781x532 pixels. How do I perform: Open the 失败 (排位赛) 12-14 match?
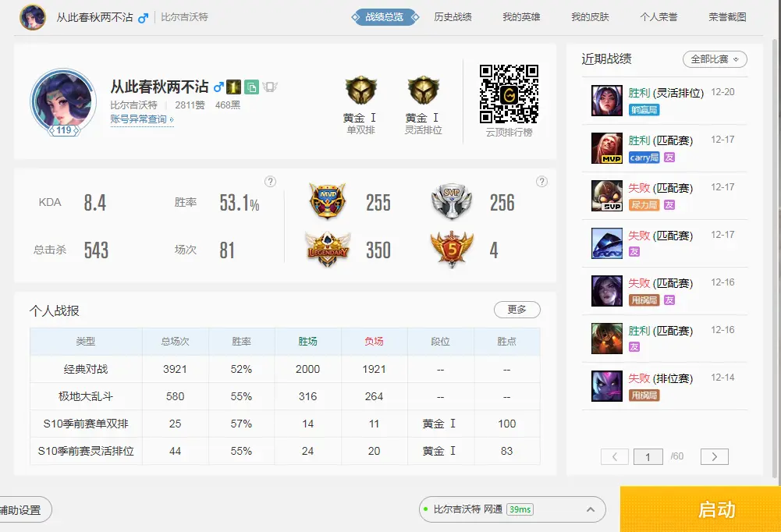point(665,386)
